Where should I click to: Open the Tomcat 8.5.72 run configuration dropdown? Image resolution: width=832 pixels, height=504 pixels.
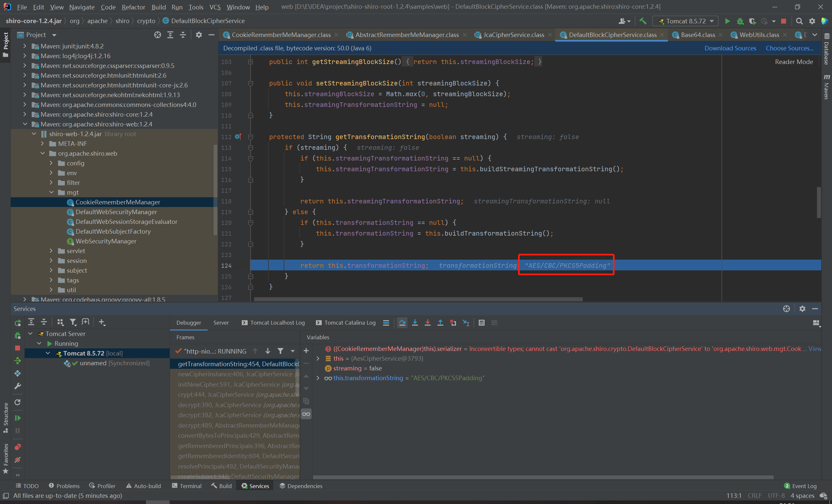point(685,21)
